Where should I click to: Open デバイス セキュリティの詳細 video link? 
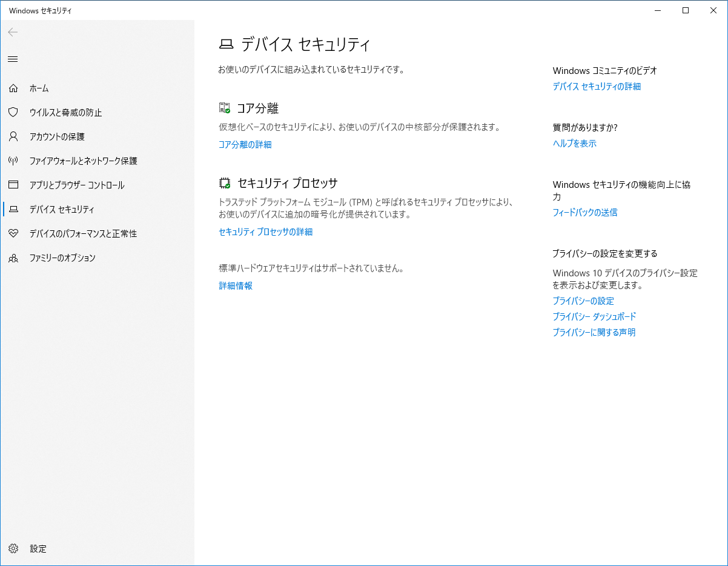(x=597, y=87)
